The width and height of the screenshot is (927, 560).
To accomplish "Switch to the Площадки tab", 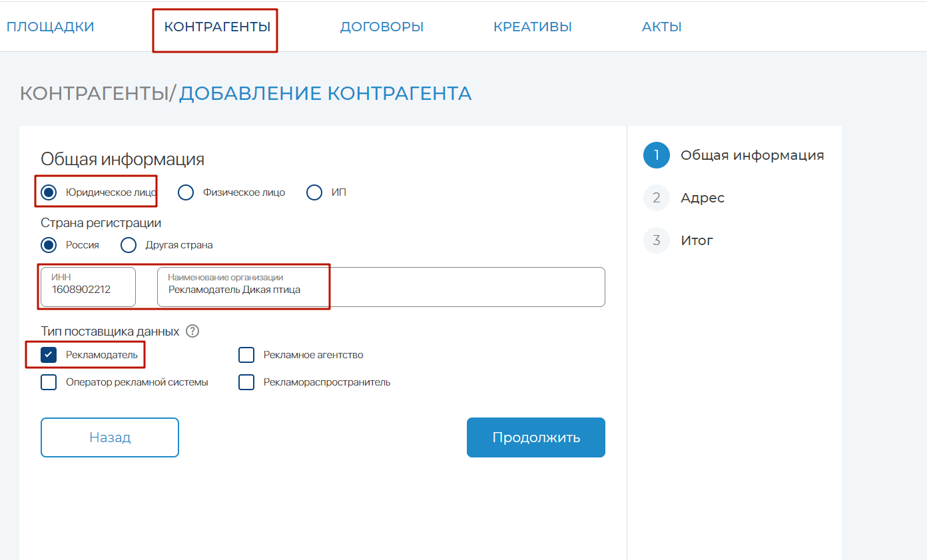I will click(51, 27).
